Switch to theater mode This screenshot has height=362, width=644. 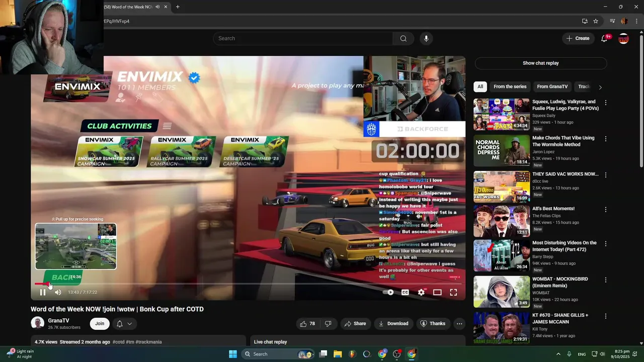click(x=437, y=292)
